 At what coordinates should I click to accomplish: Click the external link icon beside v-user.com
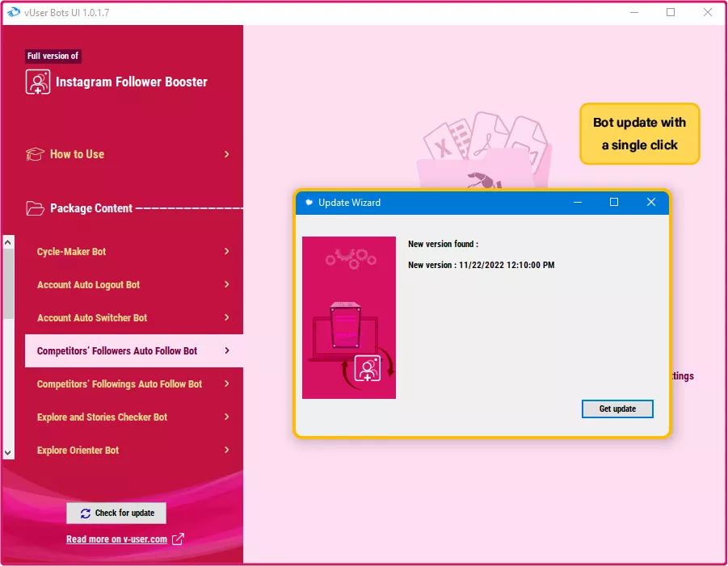pos(178,539)
